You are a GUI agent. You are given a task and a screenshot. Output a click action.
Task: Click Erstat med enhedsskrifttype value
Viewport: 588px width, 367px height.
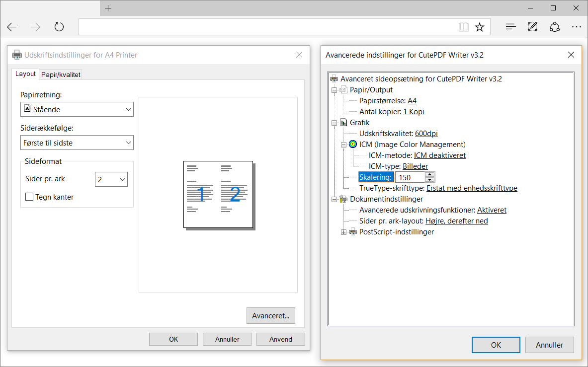click(x=472, y=188)
